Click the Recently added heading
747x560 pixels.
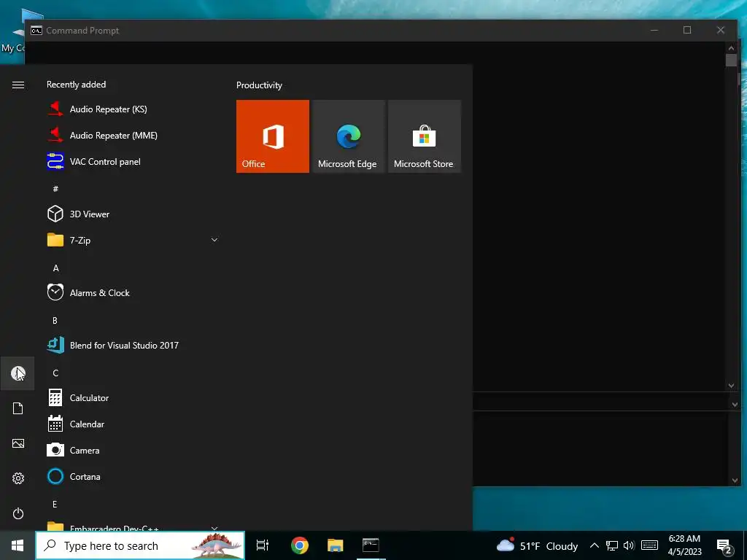coord(76,85)
